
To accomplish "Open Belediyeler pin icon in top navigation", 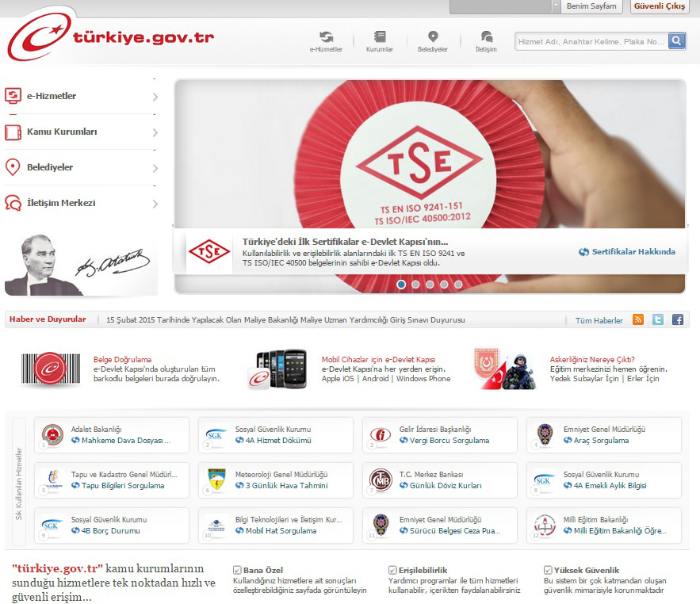I will point(433,36).
